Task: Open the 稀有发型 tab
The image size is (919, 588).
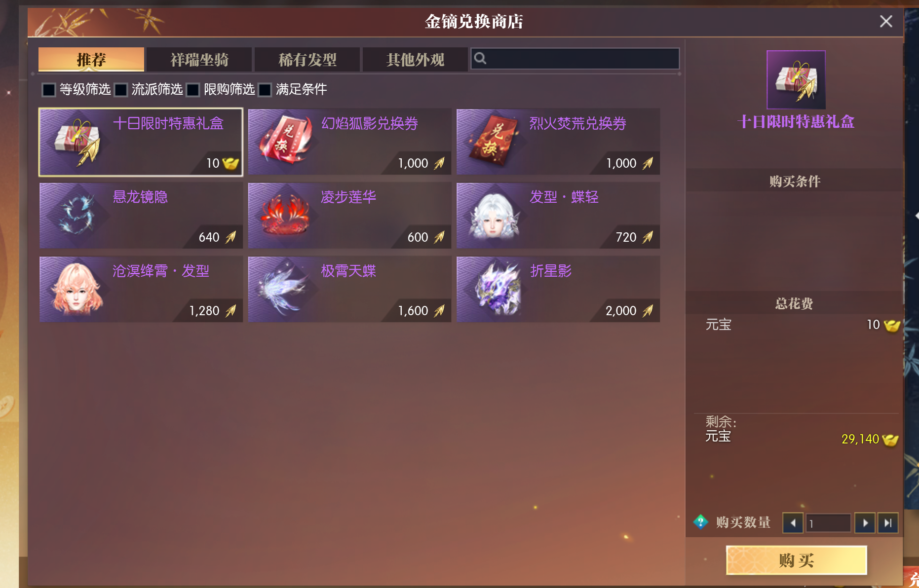Action: [x=307, y=60]
